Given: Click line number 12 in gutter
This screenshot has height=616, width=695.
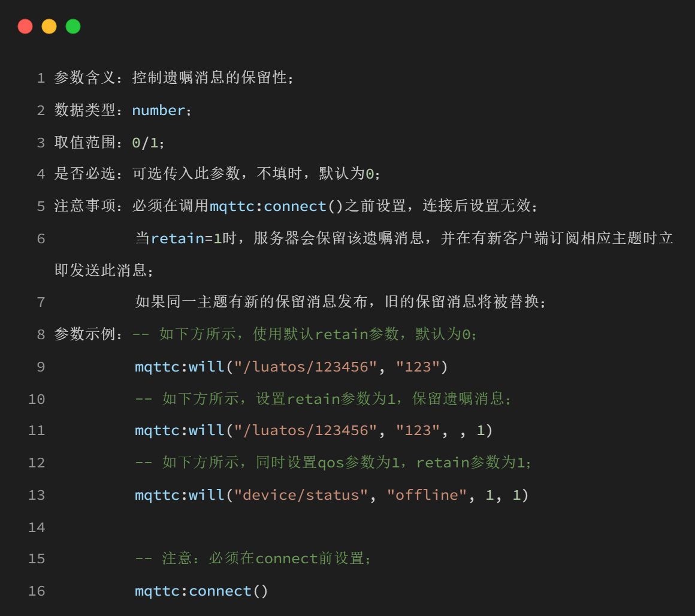Looking at the screenshot, I should (x=37, y=463).
